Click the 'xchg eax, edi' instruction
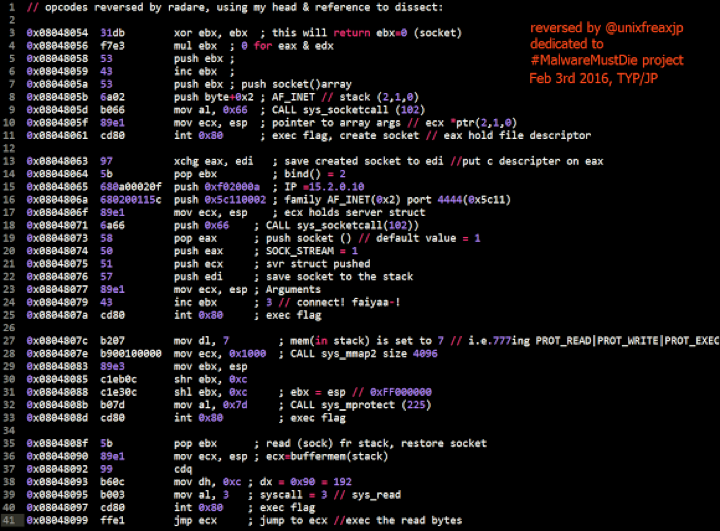The image size is (720, 531). click(x=214, y=161)
